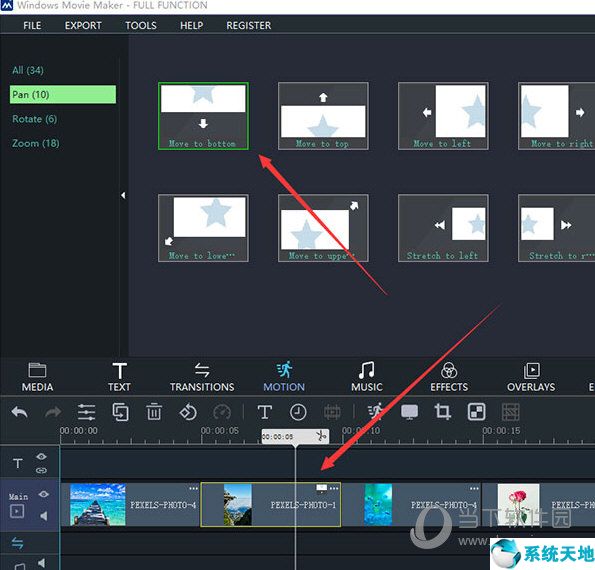Select the crop tool icon

(x=442, y=412)
